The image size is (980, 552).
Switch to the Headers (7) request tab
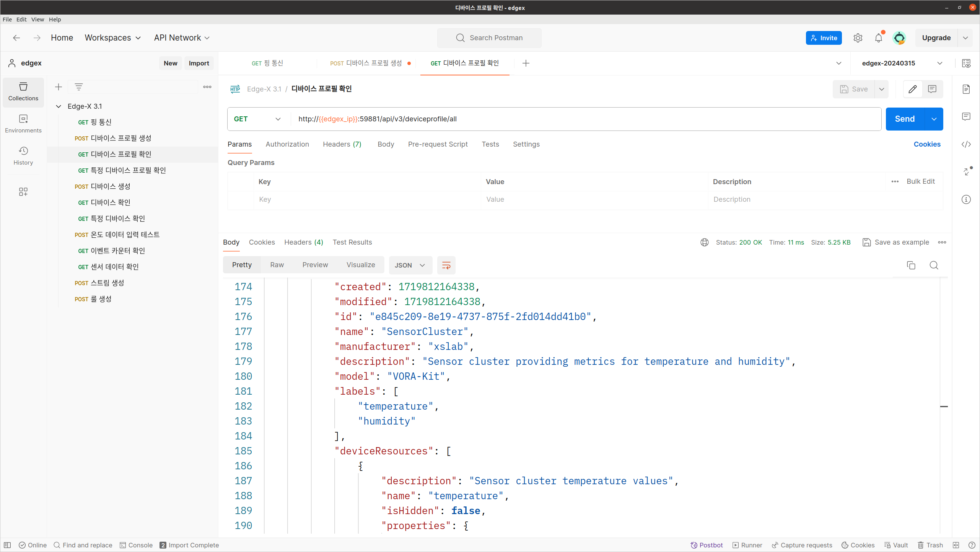coord(342,144)
